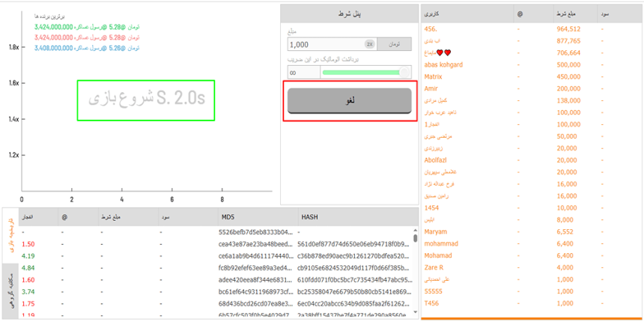
Task: Click the green auto cashout slider handle
Action: pyautogui.click(x=404, y=72)
